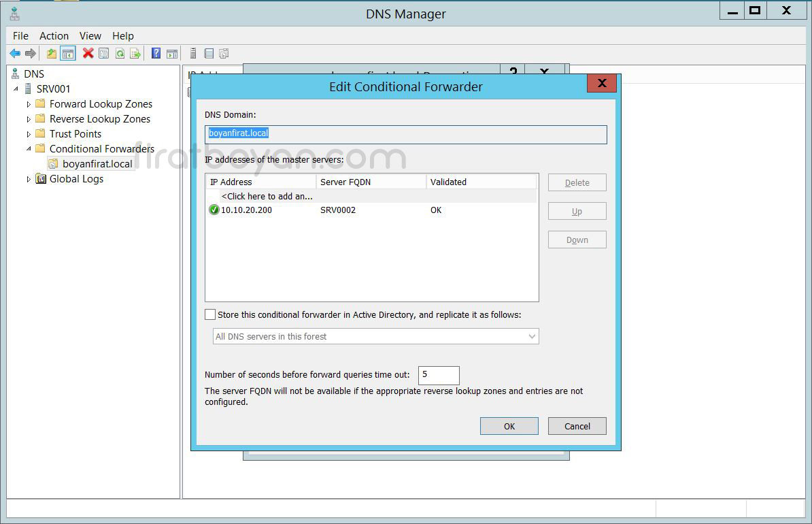
Task: Click the Validated column header
Action: tap(481, 182)
